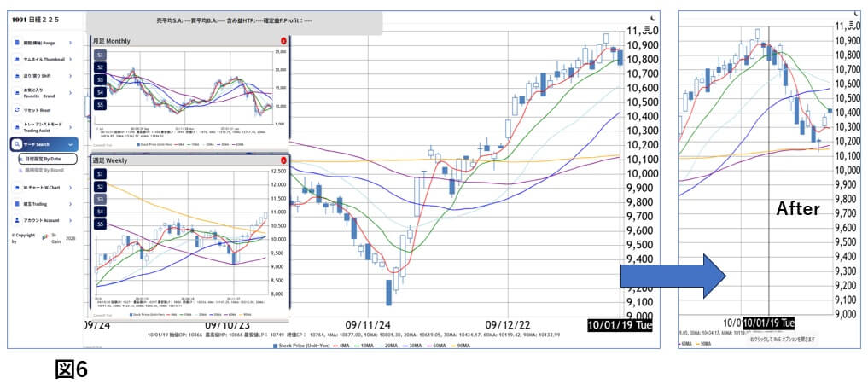The height and width of the screenshot is (384, 868).
Task: Expand the Trading menu chevron
Action: [x=70, y=204]
